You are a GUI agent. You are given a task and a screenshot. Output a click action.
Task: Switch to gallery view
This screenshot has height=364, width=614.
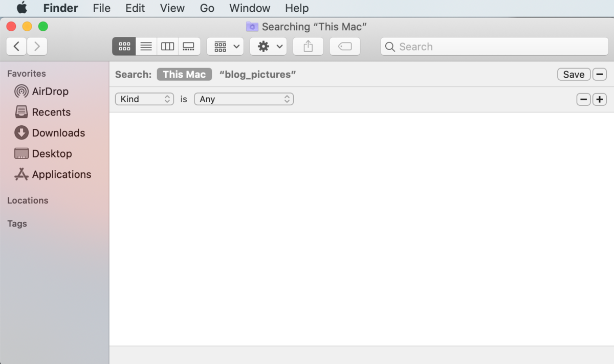(189, 47)
